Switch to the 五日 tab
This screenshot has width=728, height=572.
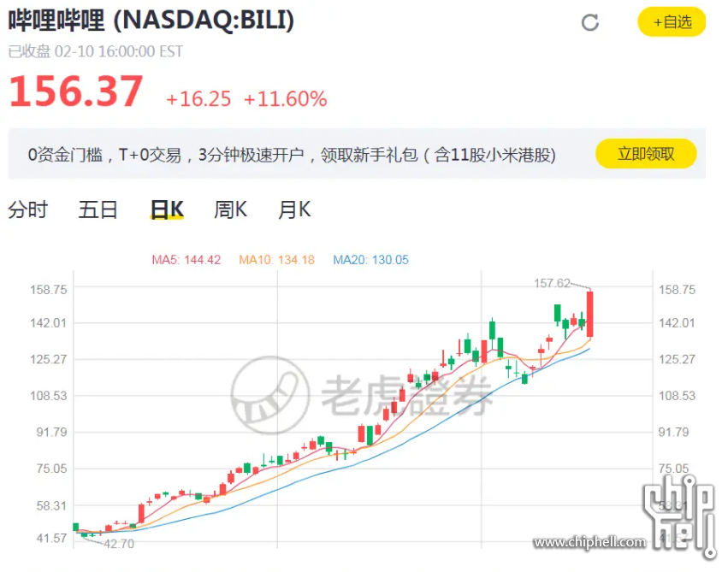click(x=98, y=209)
